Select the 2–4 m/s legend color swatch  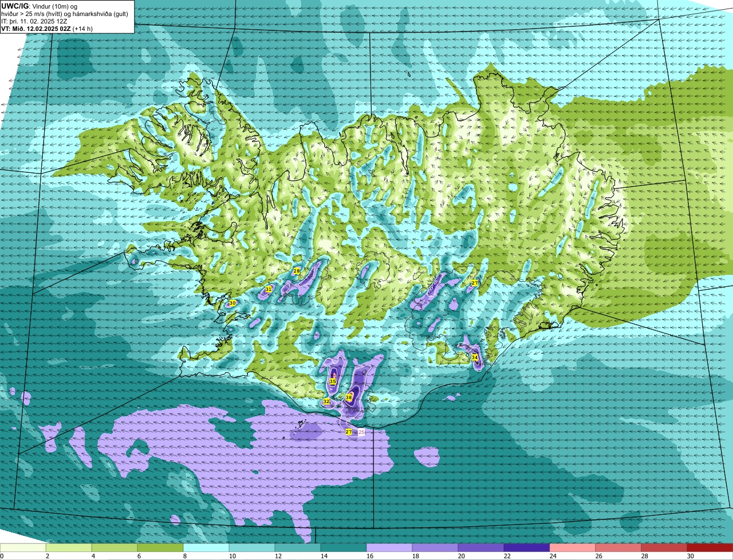(x=69, y=547)
